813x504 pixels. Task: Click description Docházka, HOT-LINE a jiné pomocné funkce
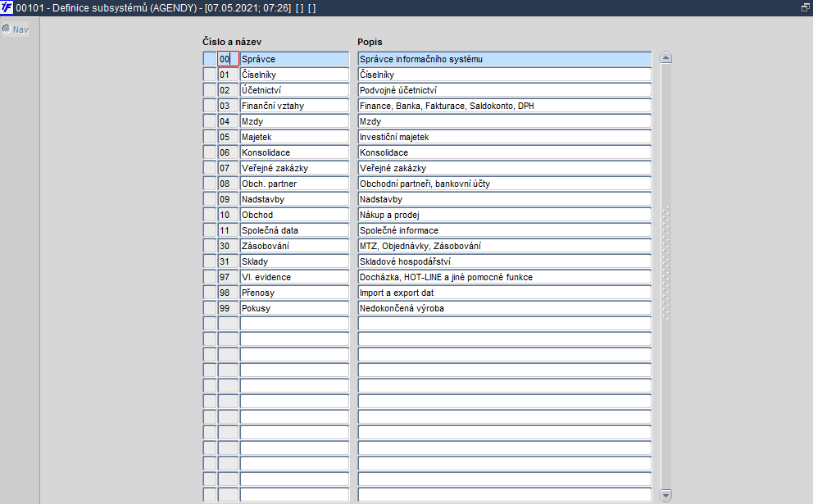coord(505,276)
